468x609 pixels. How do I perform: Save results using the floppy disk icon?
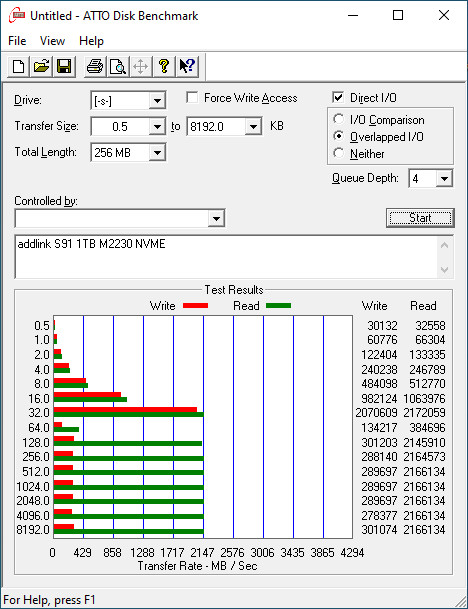(64, 66)
